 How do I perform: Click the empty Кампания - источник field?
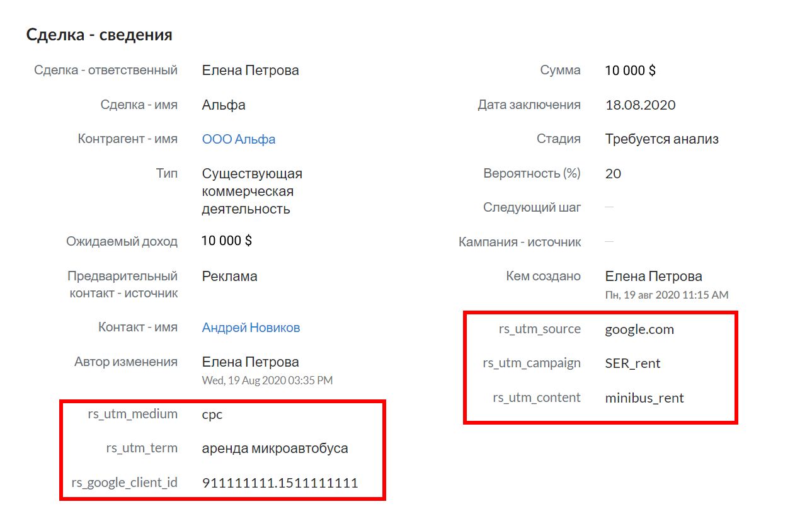[609, 242]
